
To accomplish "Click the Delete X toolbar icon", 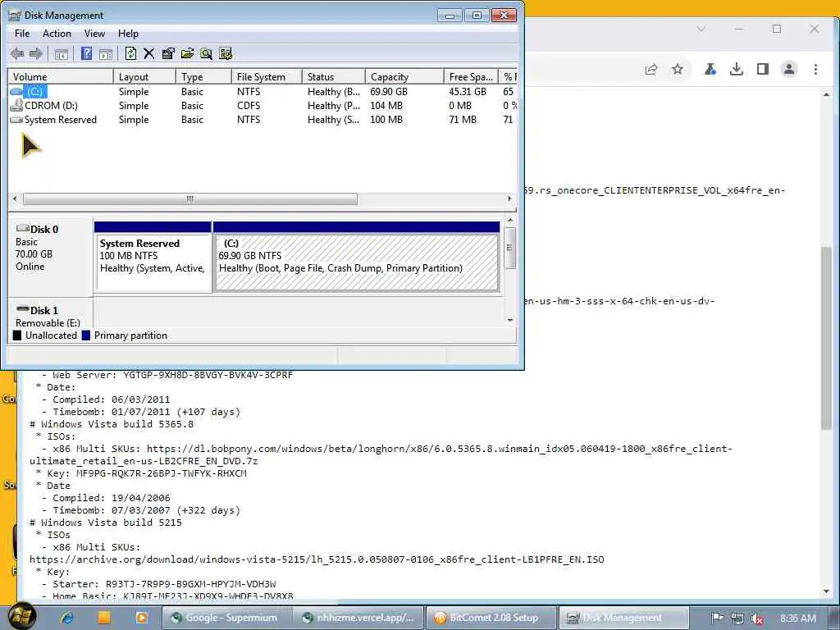I will click(149, 53).
